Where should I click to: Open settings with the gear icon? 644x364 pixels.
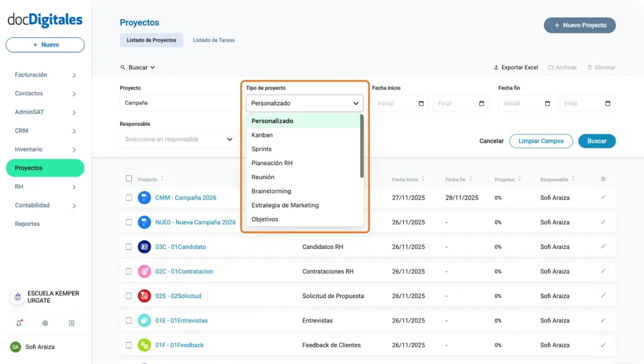(x=45, y=323)
